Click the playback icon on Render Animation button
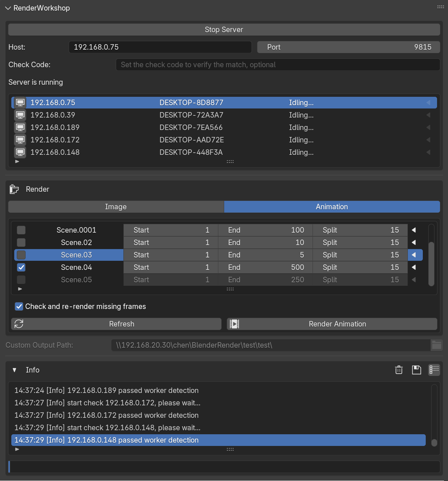 tap(234, 324)
